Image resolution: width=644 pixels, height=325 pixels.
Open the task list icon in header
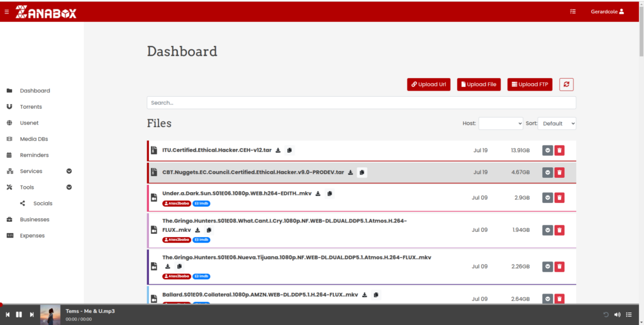pyautogui.click(x=572, y=11)
